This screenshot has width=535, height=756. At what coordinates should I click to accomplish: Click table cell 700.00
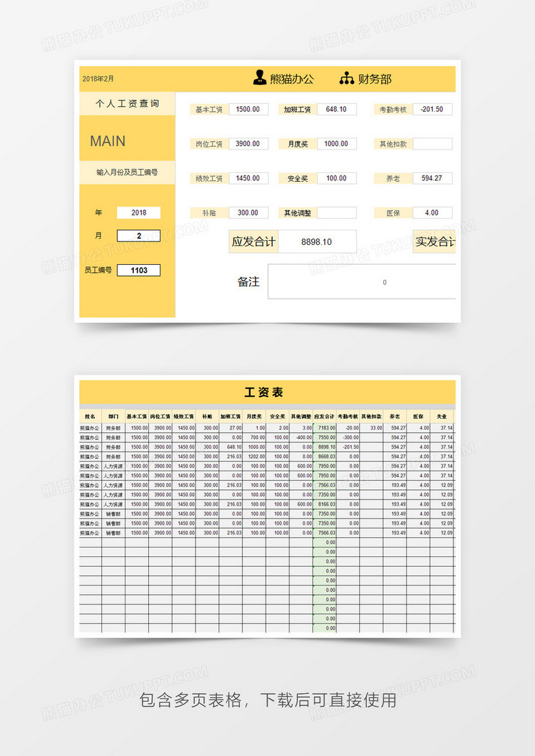(254, 438)
